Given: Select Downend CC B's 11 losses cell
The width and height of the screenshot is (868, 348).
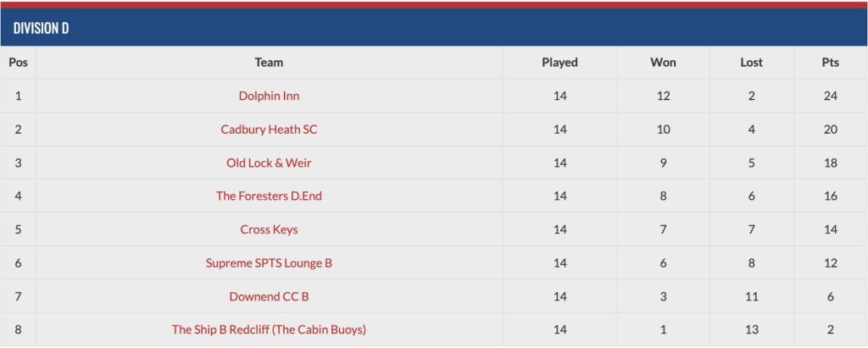Looking at the screenshot, I should 751,296.
